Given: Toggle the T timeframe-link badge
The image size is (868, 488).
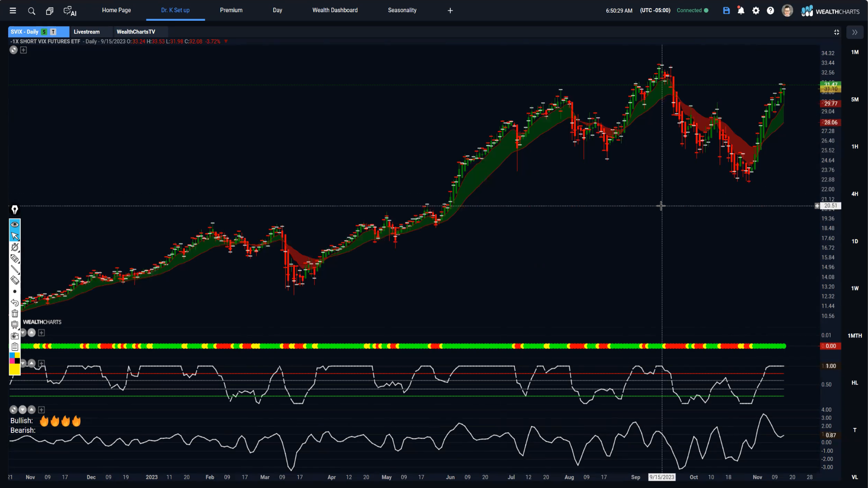Looking at the screenshot, I should pos(53,32).
